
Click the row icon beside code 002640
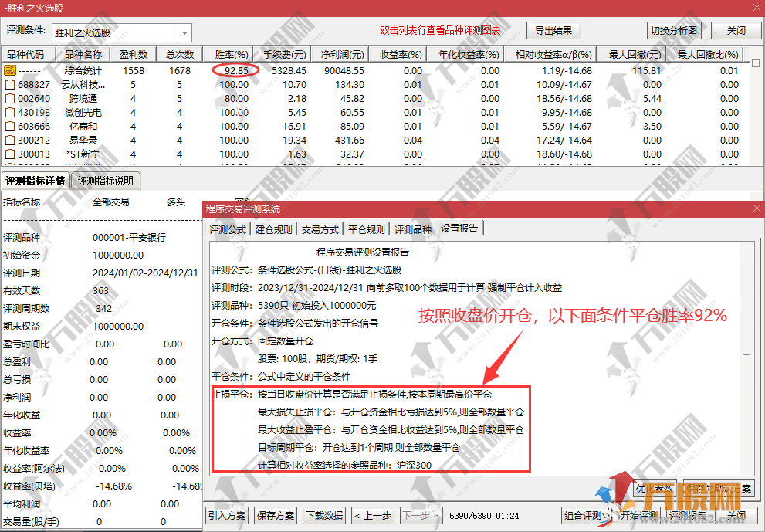[x=10, y=99]
